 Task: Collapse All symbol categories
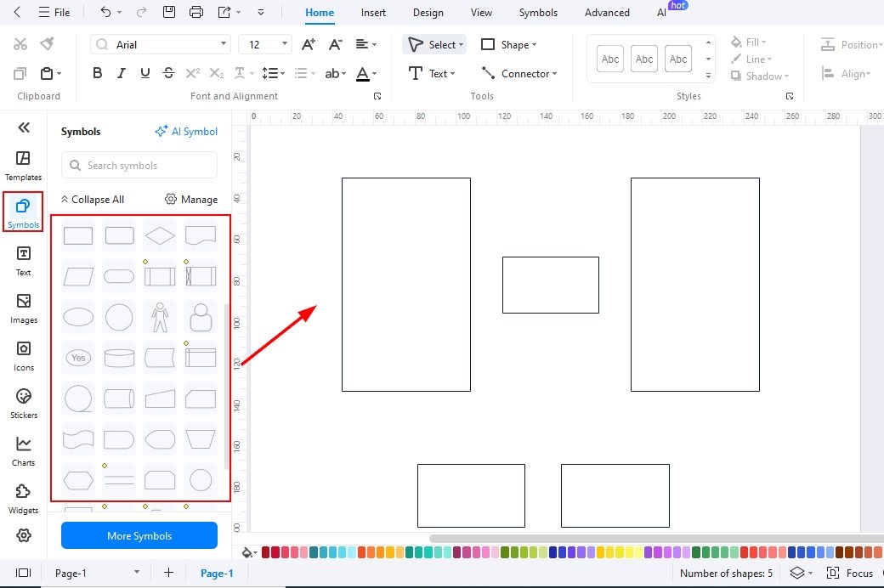93,199
